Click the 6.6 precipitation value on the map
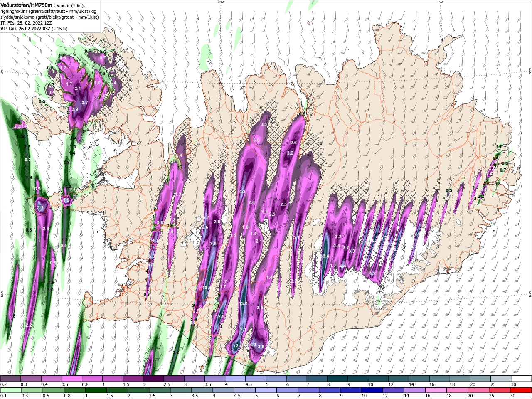 pyautogui.click(x=204, y=227)
